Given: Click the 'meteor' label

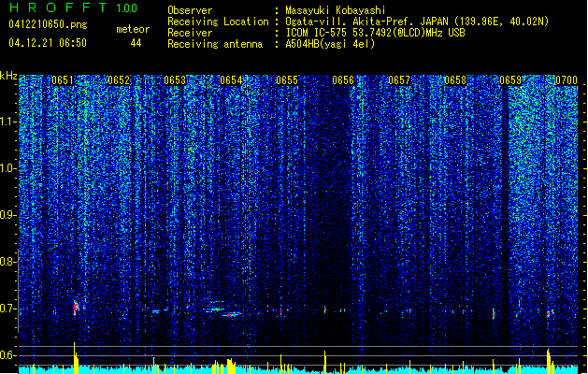Looking at the screenshot, I should 133,29.
